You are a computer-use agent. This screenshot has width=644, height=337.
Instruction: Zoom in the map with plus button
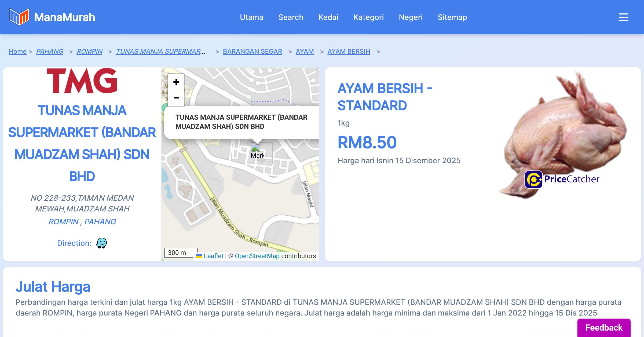coord(176,82)
